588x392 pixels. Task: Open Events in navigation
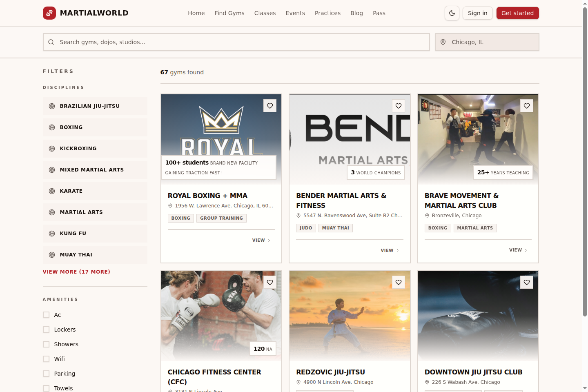[x=295, y=13]
